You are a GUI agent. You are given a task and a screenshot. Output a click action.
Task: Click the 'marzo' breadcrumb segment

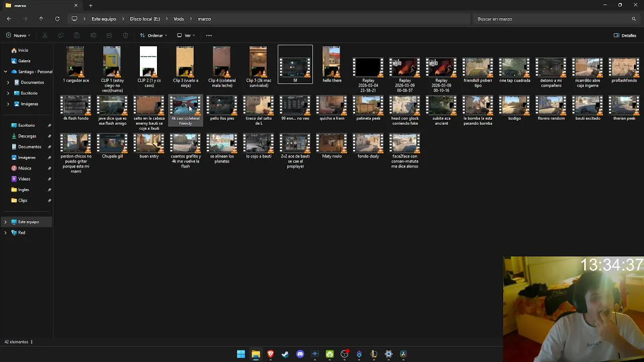(x=204, y=19)
